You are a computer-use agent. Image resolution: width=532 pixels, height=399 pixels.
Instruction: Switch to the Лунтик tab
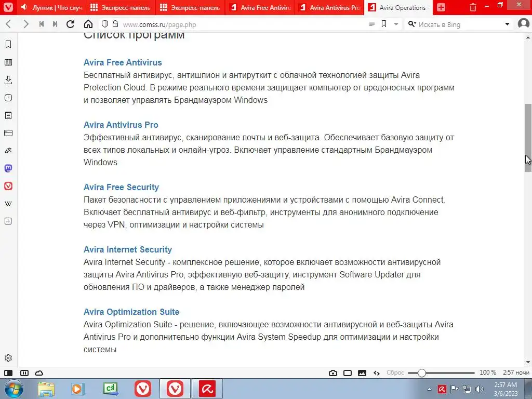tap(51, 7)
